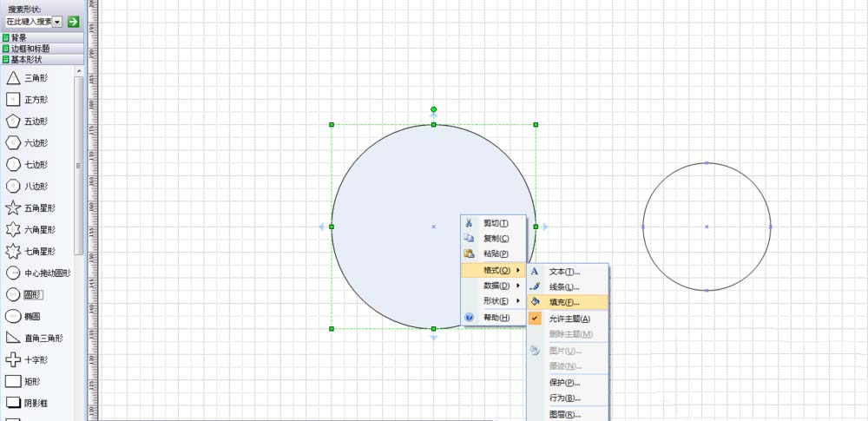Choose the 五角星形 five-point star shape

[13, 208]
